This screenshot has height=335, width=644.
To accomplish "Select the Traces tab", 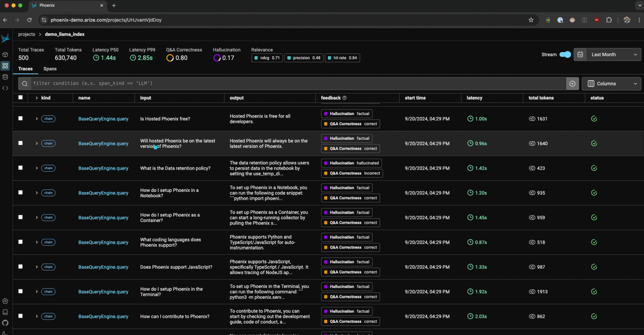I will coord(25,69).
